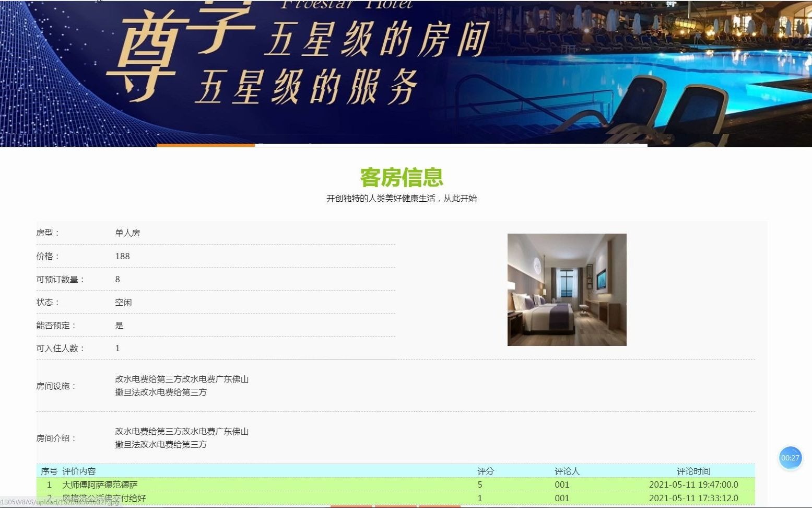Click the 客房信息 page heading
The width and height of the screenshot is (812, 508).
[401, 178]
